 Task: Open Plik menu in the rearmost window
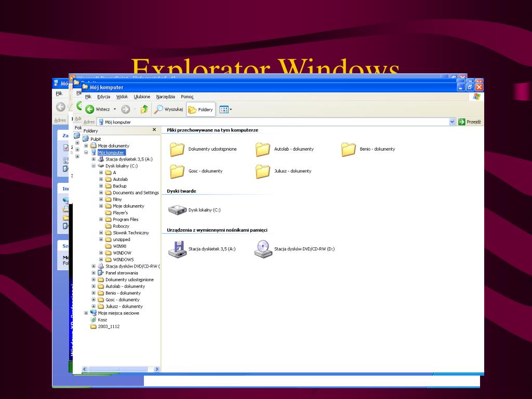click(x=59, y=94)
